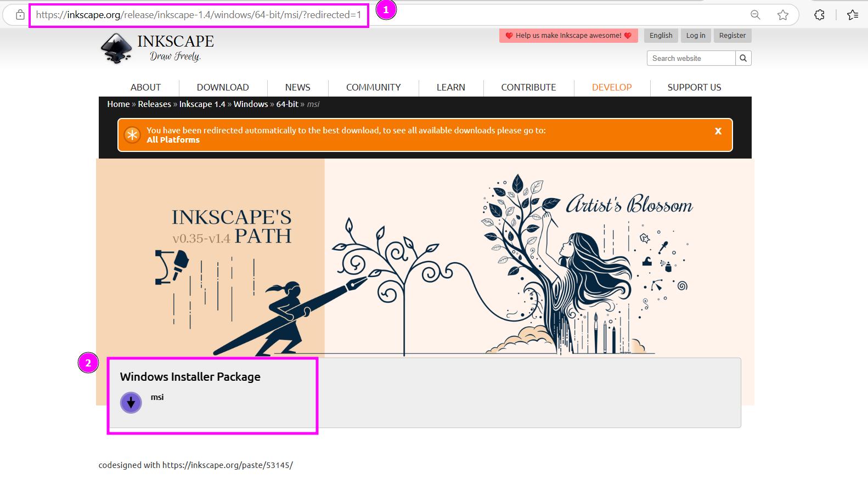The width and height of the screenshot is (868, 502).
Task: Open the DEVELOP menu
Action: click(x=612, y=87)
